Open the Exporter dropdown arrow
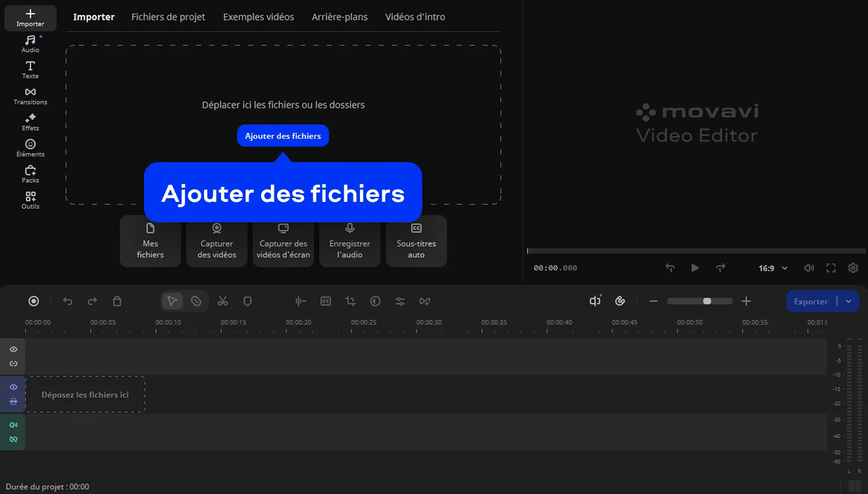 click(849, 301)
